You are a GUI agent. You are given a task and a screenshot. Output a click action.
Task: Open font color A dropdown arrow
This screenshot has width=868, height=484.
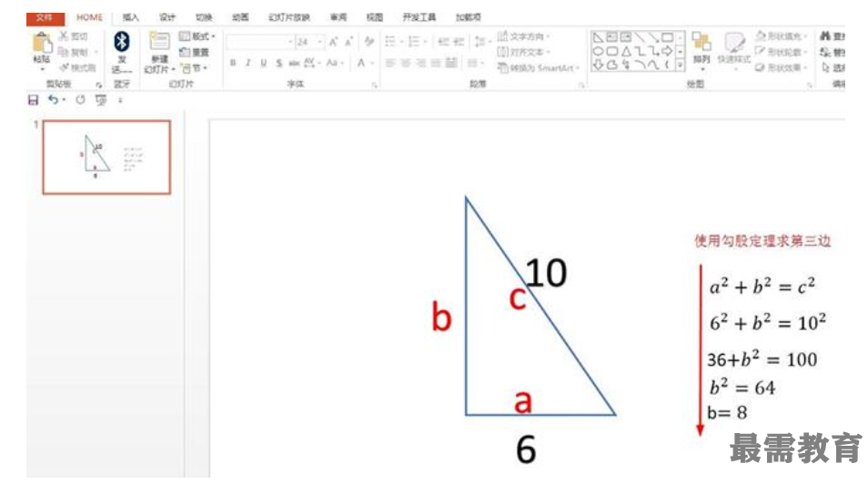click(x=372, y=63)
